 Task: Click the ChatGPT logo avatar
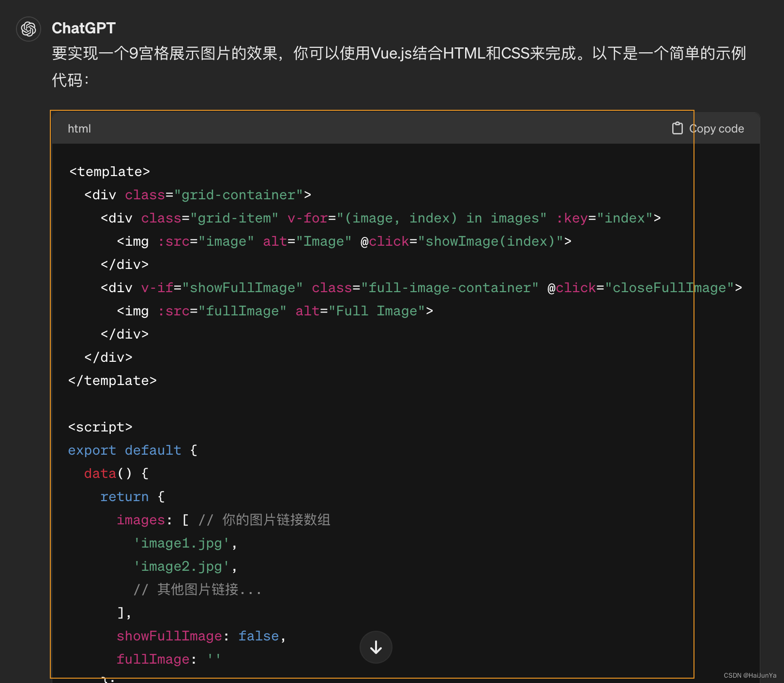29,29
